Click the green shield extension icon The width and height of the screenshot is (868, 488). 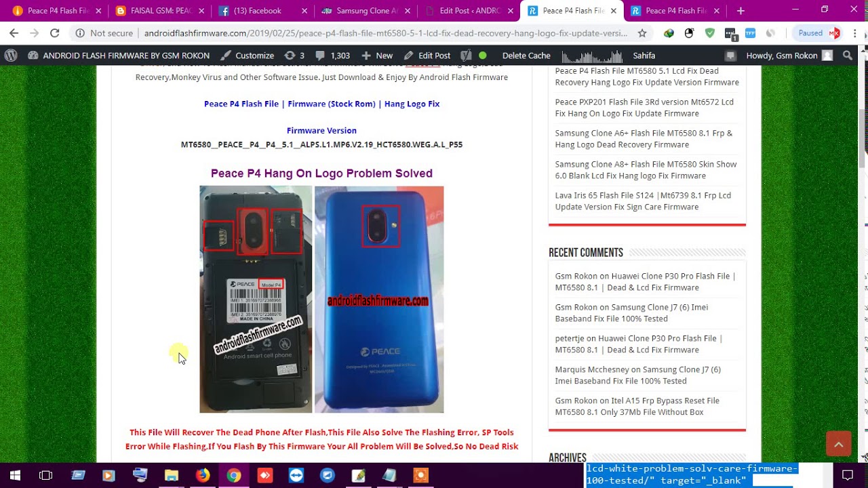(710, 33)
